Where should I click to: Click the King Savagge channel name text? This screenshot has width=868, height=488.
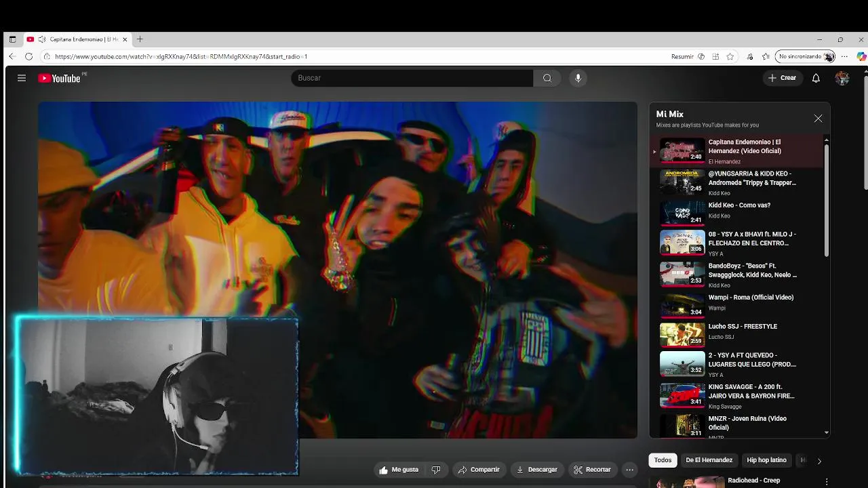click(725, 407)
